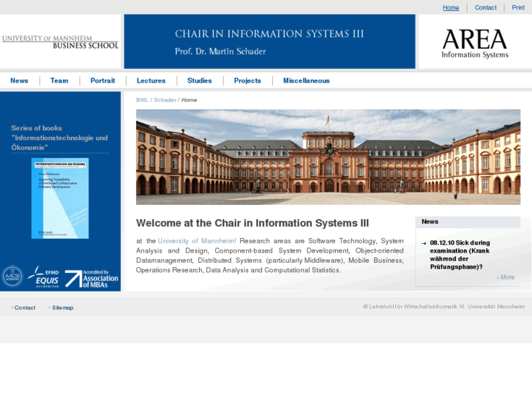Click the arrow icon beside the 08.12.10 news item

click(x=424, y=243)
